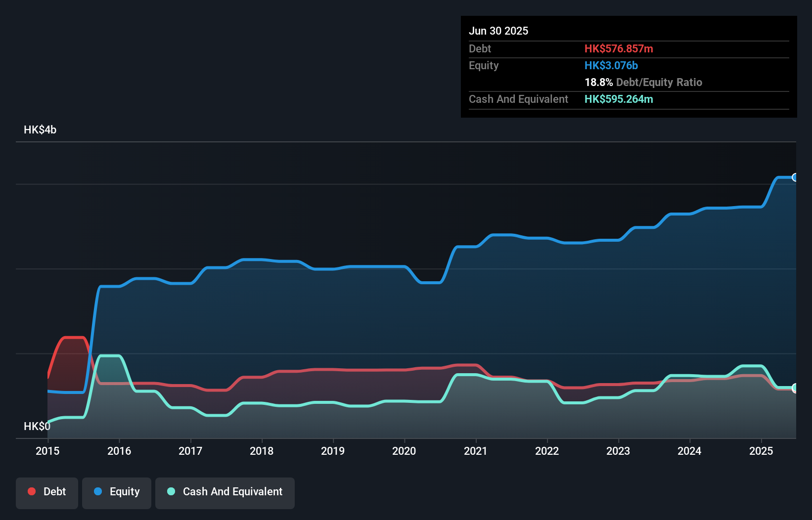The width and height of the screenshot is (812, 520).
Task: Click the Cash And Equivalent endpoint marker
Action: [x=795, y=388]
